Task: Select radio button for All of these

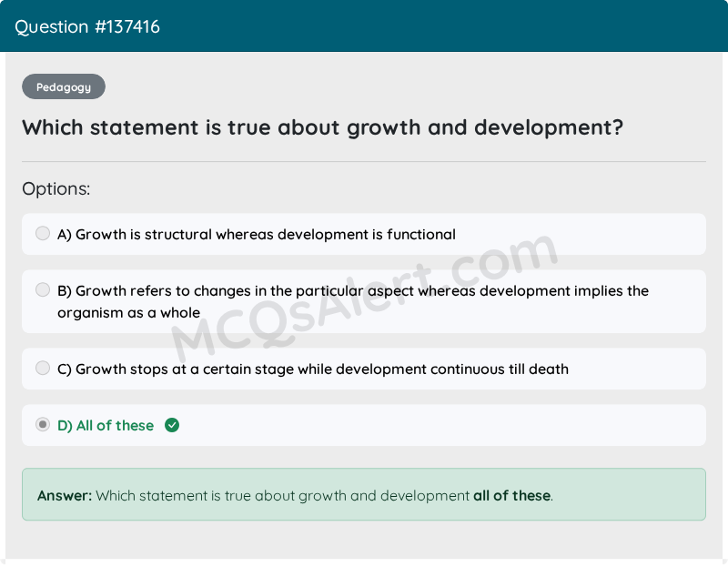Action: pyautogui.click(x=43, y=424)
